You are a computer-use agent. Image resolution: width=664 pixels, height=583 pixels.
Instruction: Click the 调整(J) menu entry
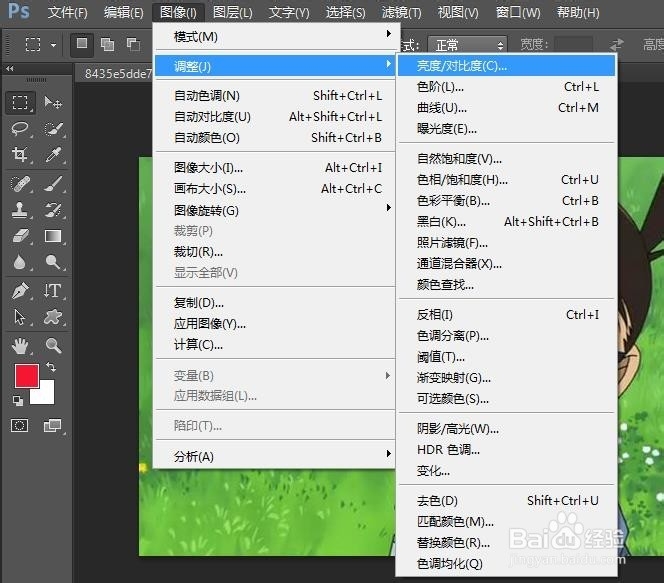pyautogui.click(x=274, y=66)
